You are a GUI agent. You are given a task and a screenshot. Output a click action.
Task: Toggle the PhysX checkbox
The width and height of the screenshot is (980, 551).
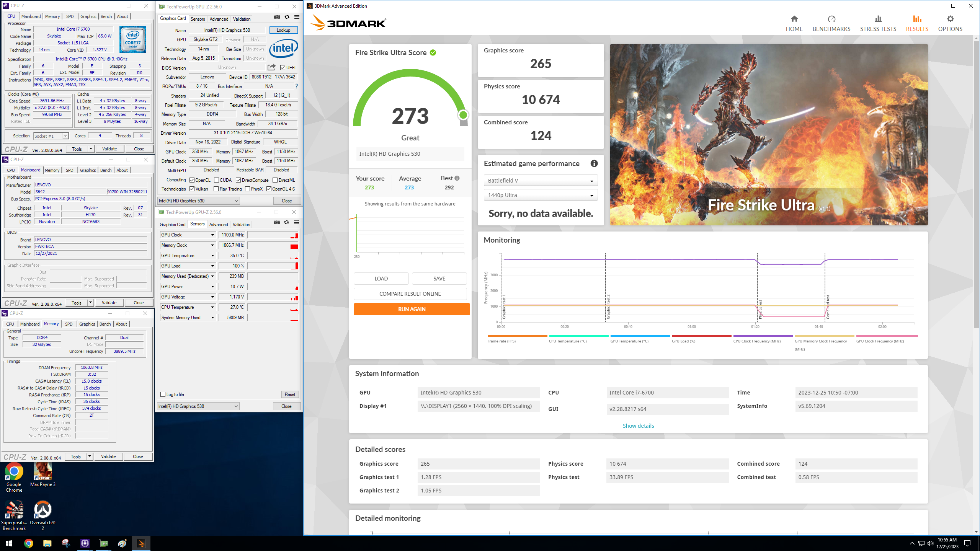click(247, 189)
